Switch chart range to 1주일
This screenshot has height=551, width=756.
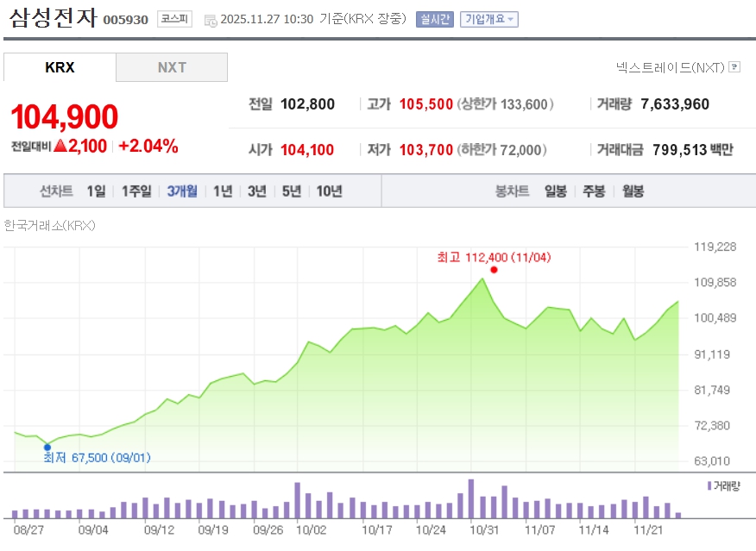136,191
